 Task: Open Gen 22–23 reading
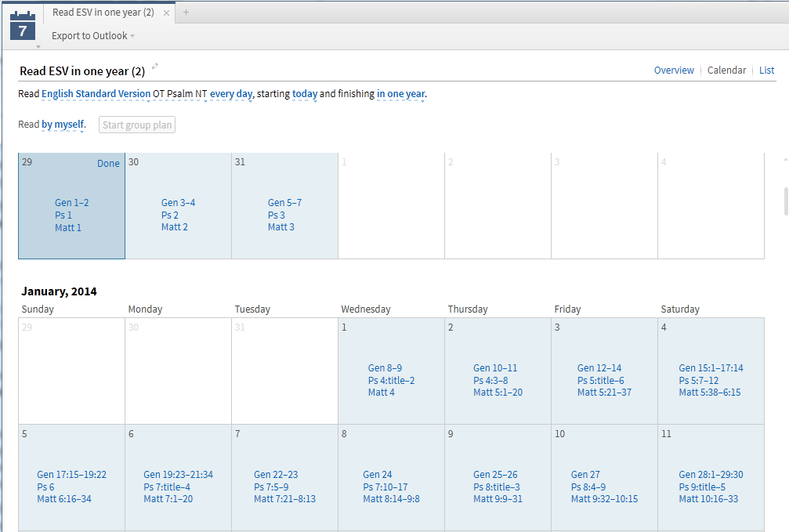[x=276, y=475]
